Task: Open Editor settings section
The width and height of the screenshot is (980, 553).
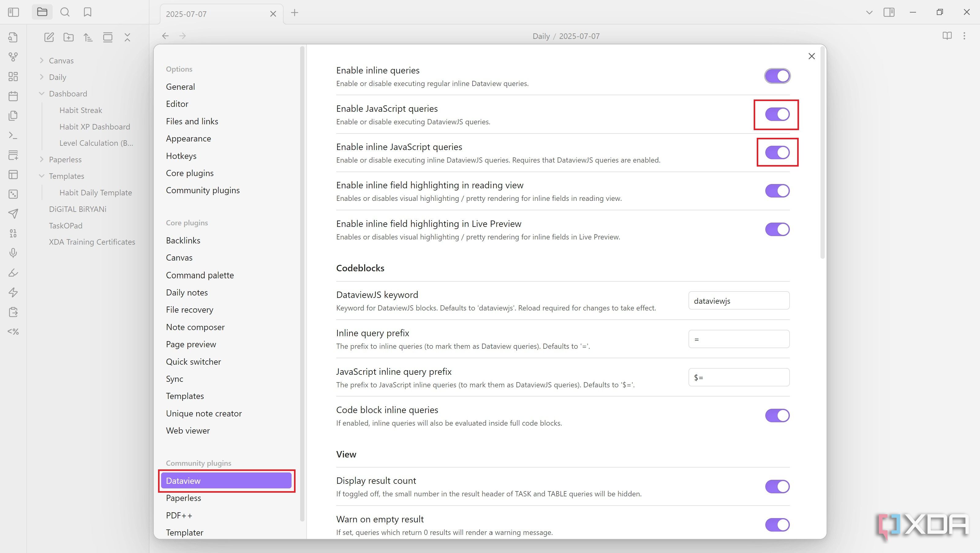Action: coord(177,104)
